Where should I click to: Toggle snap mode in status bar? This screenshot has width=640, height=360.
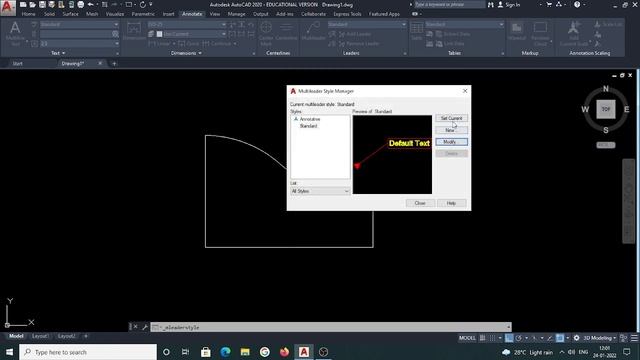tap(493, 338)
